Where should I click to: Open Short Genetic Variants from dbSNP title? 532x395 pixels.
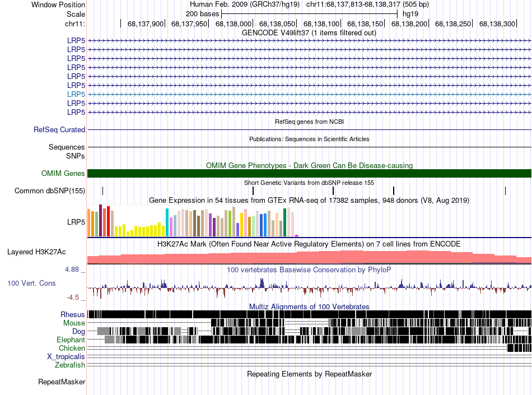309,183
